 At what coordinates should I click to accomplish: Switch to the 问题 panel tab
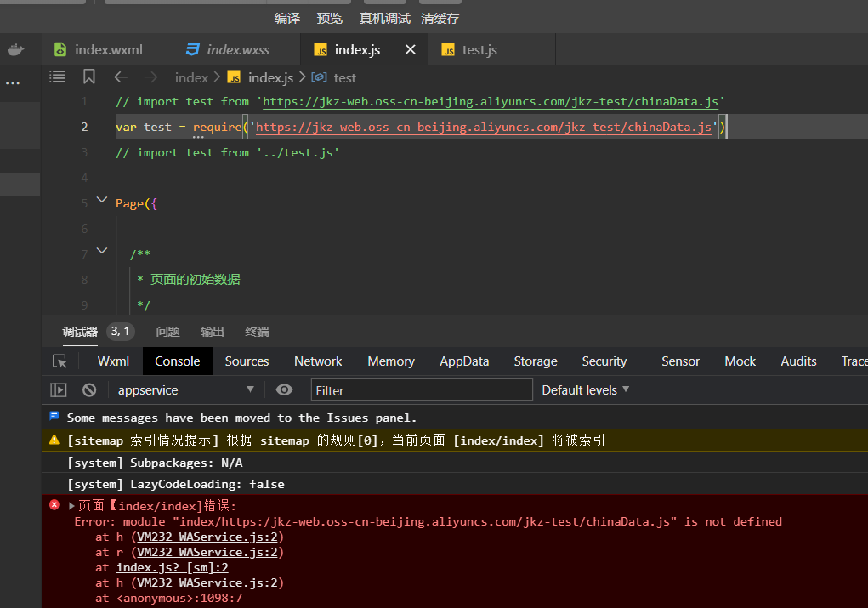pos(167,331)
